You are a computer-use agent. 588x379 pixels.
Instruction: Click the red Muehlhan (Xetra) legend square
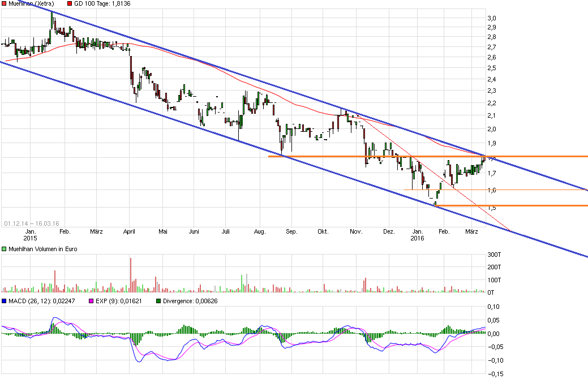4,3
